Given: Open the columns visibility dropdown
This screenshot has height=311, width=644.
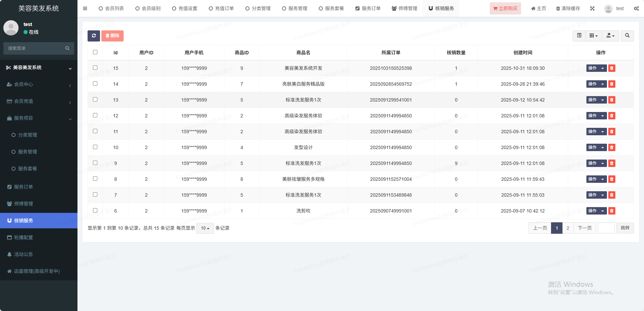Looking at the screenshot, I should click(x=593, y=36).
